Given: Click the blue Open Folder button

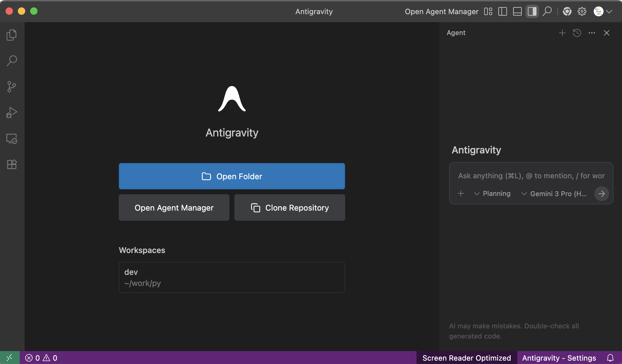Looking at the screenshot, I should point(232,176).
